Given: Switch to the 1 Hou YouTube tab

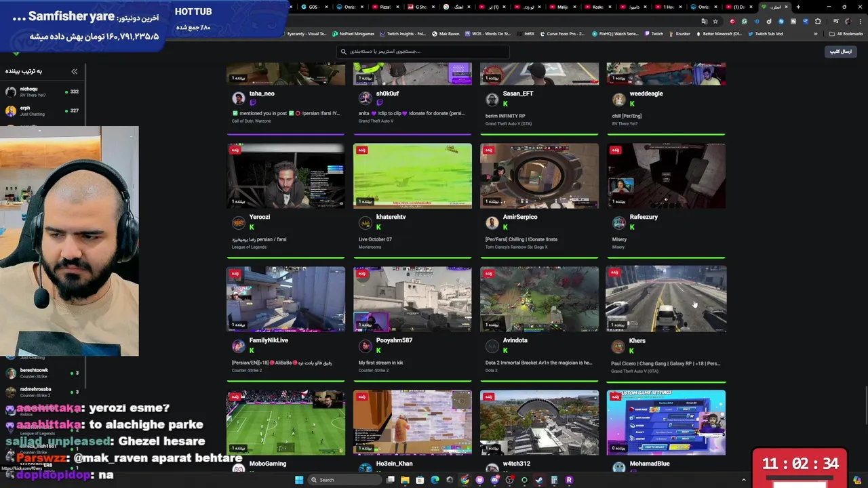Looking at the screenshot, I should click(x=668, y=7).
